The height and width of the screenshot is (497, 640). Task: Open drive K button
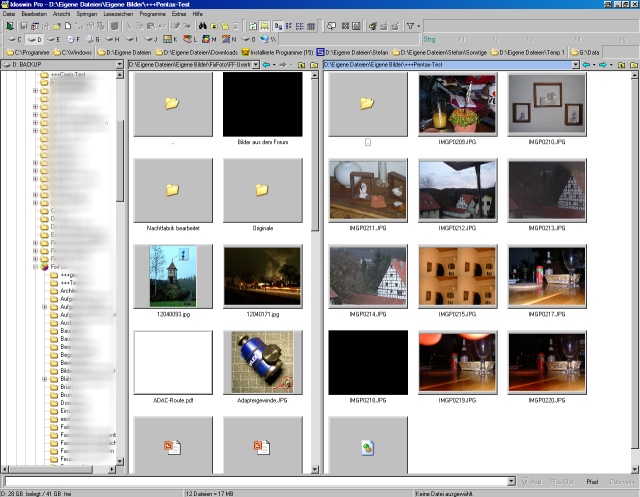pyautogui.click(x=170, y=40)
